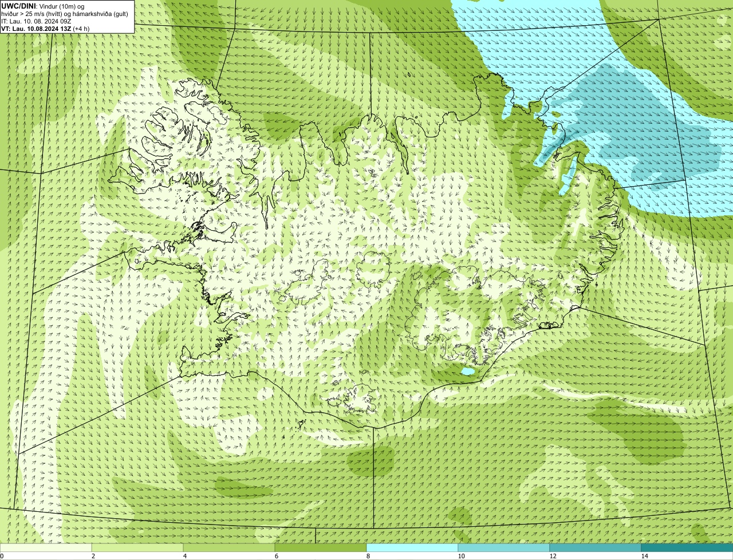Click the '10' label on the color scale

461,556
